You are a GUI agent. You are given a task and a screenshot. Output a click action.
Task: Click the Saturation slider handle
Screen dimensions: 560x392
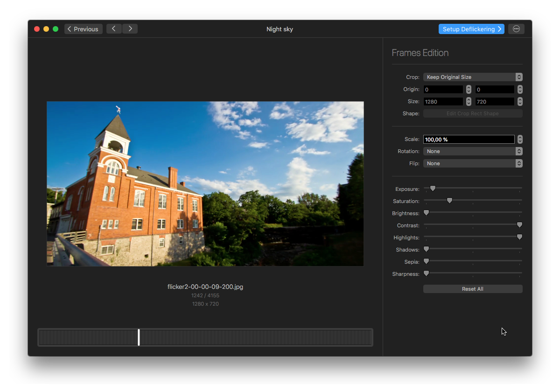tap(449, 201)
